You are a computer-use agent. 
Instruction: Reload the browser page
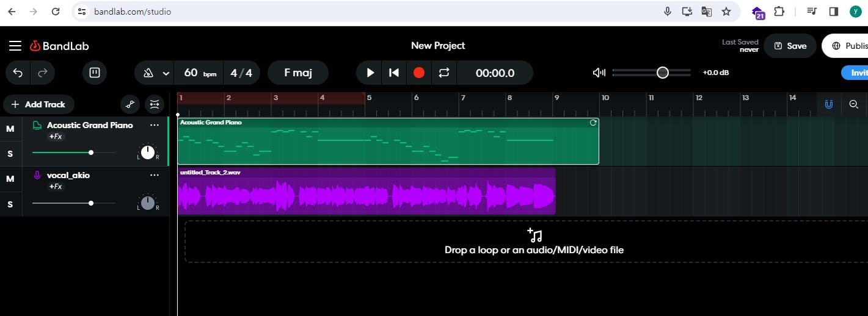[x=56, y=12]
